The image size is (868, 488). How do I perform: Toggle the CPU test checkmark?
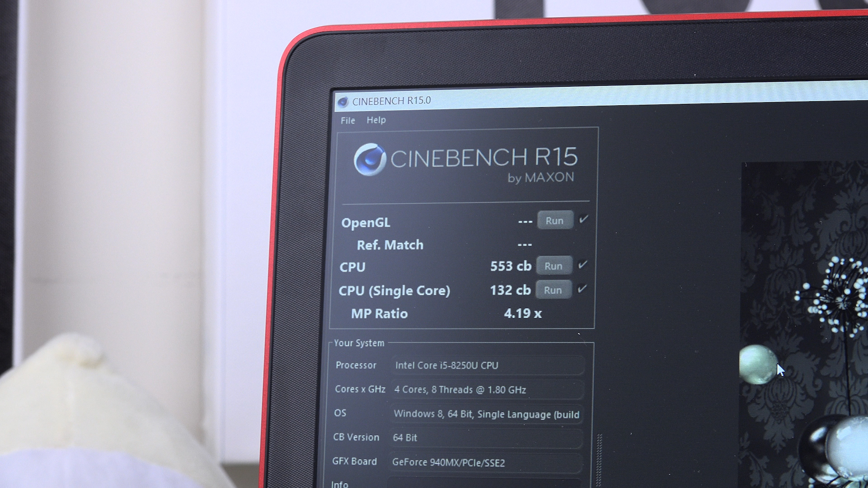583,264
